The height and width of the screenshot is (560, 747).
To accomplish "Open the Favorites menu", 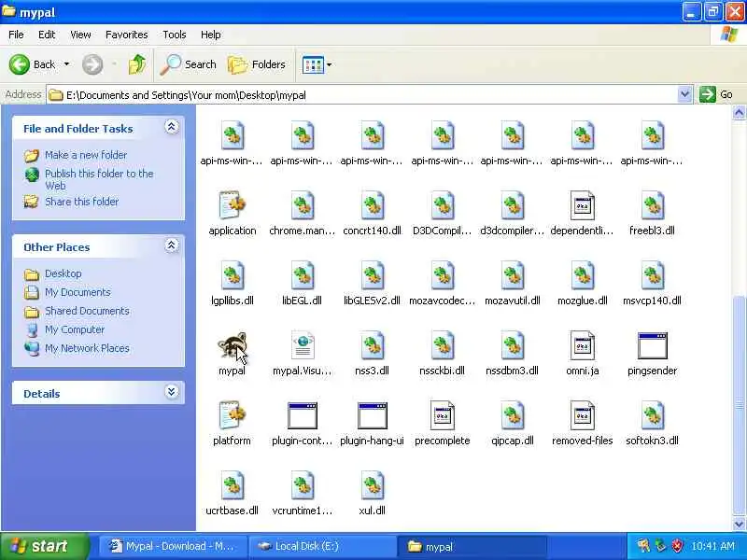I will pos(127,35).
